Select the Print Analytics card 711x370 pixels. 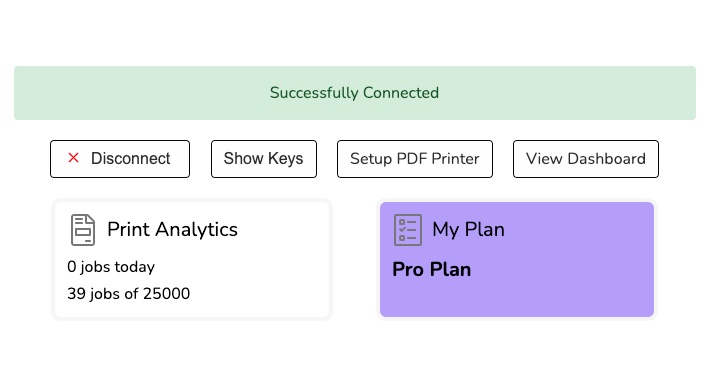coord(192,259)
